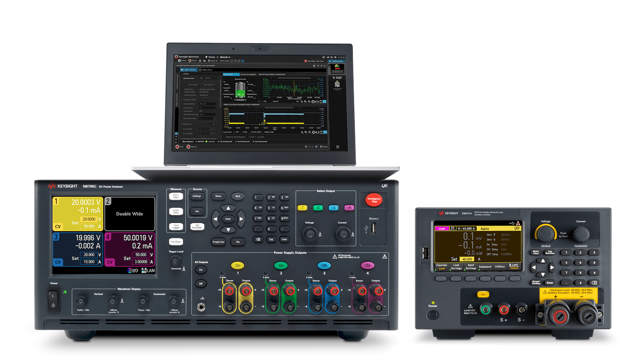Image resolution: width=644 pixels, height=362 pixels.
Task: Turn All Outputs Off on the N6705C
Action: pyautogui.click(x=201, y=284)
